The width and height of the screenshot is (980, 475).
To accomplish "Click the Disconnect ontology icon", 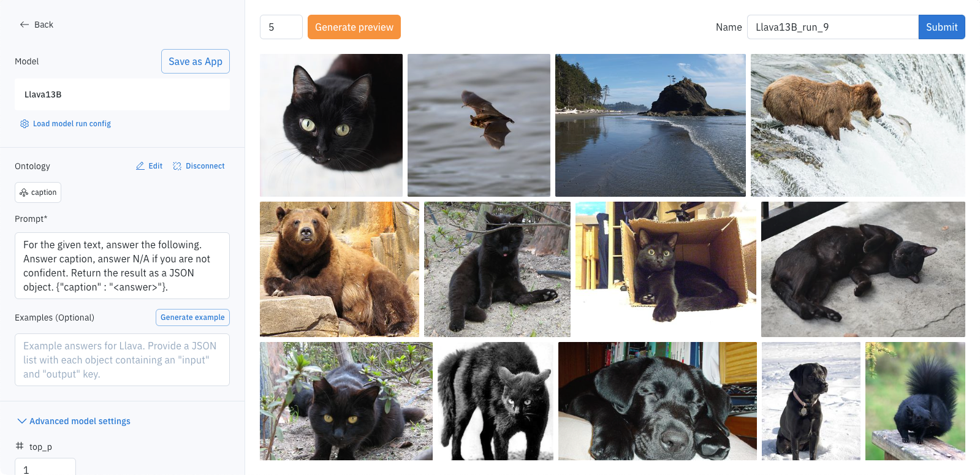I will 177,166.
